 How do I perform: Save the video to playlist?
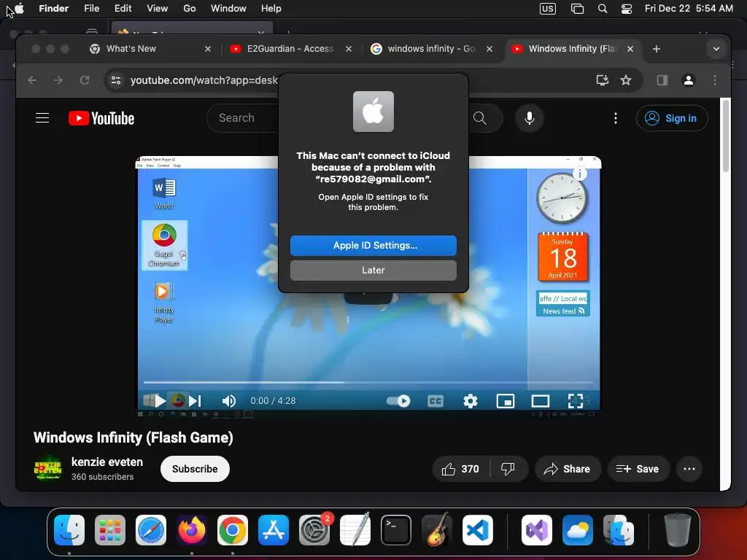pyautogui.click(x=638, y=469)
